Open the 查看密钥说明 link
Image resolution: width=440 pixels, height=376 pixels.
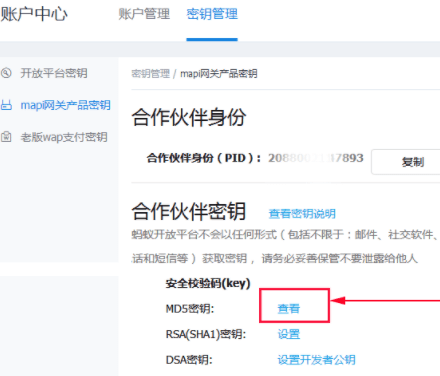pos(302,213)
